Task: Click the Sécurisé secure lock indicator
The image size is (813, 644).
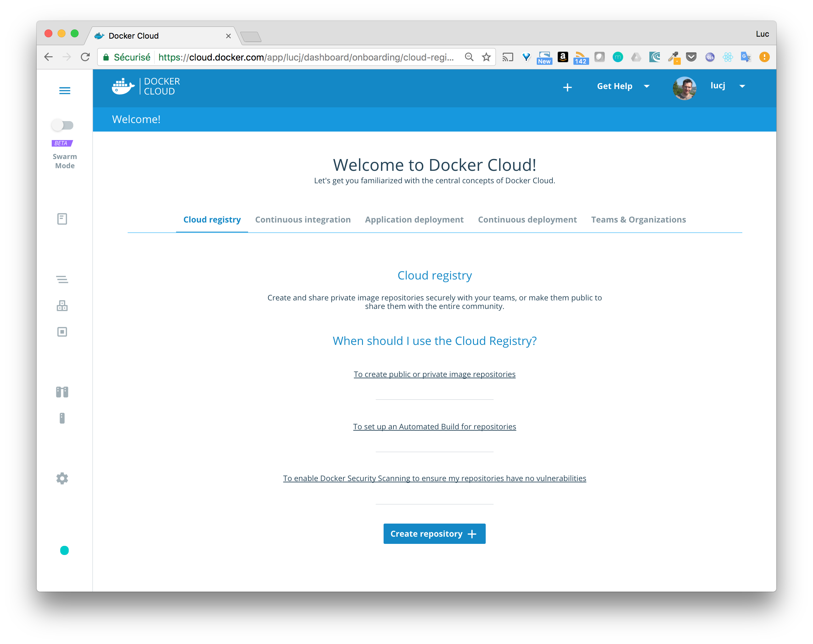Action: [127, 57]
